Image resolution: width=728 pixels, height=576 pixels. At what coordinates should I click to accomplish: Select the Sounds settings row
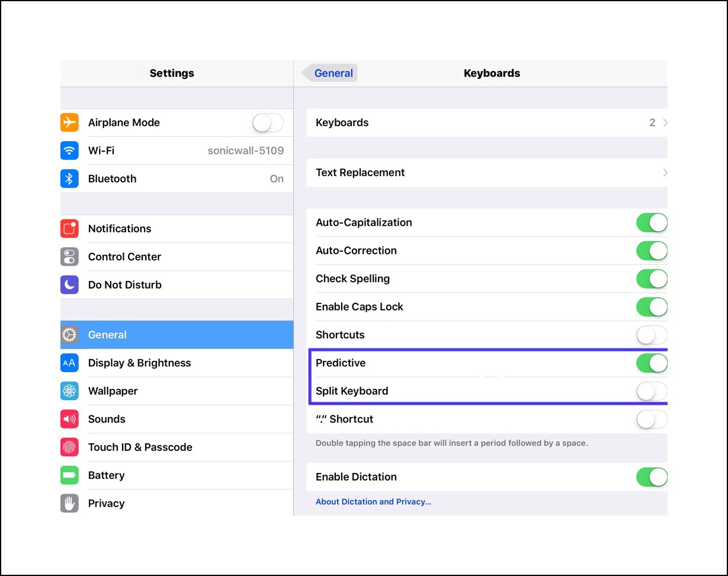click(x=107, y=419)
